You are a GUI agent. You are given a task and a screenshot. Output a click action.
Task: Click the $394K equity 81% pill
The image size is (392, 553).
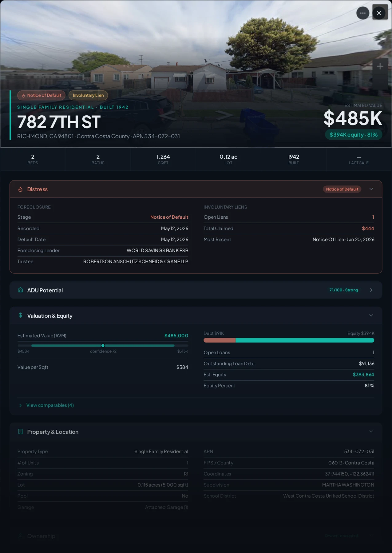coord(354,135)
